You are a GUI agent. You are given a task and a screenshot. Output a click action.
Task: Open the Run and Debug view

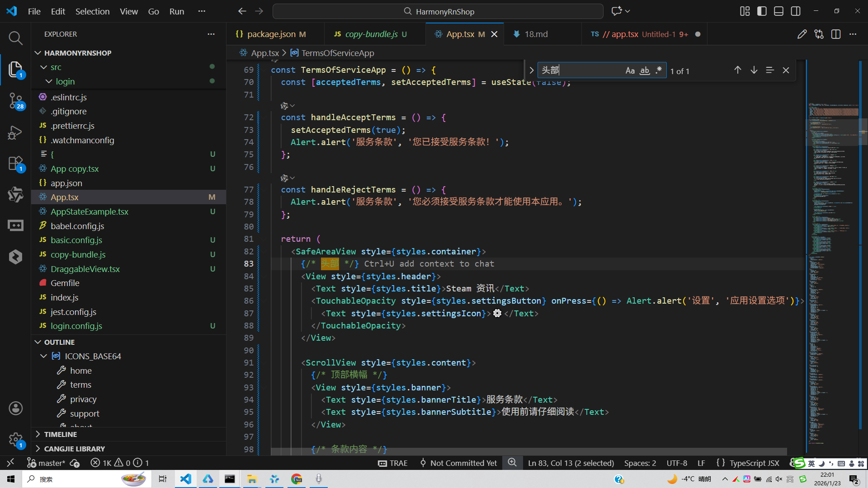pyautogui.click(x=15, y=132)
